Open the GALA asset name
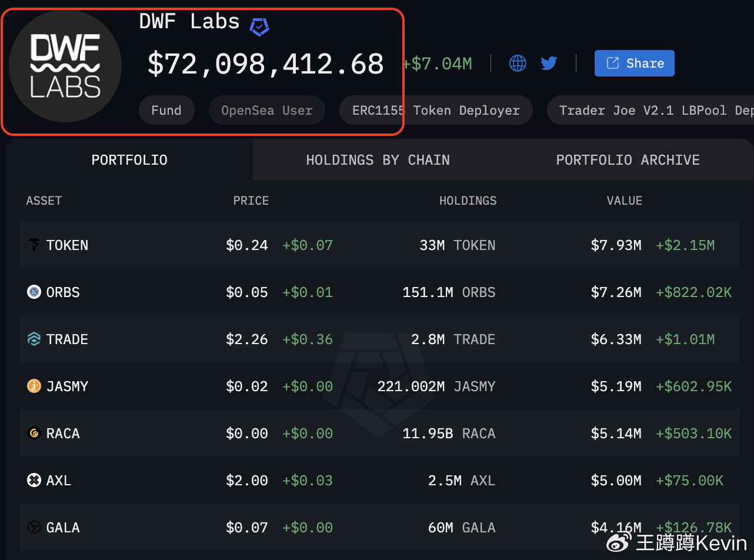 (x=63, y=528)
